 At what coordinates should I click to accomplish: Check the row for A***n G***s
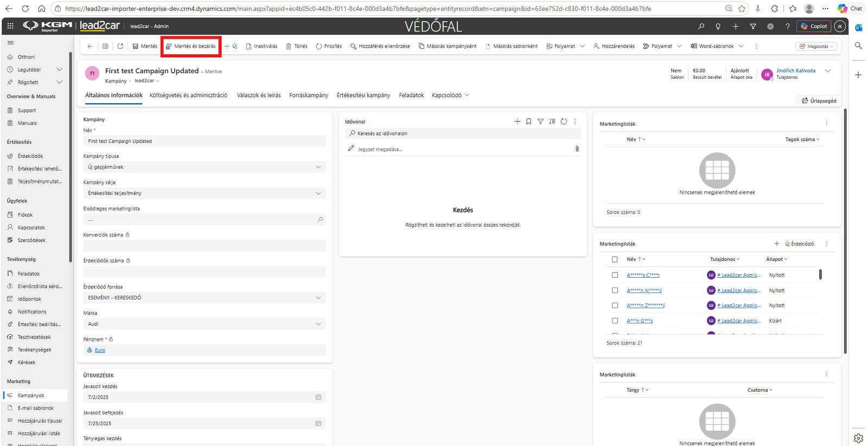615,321
